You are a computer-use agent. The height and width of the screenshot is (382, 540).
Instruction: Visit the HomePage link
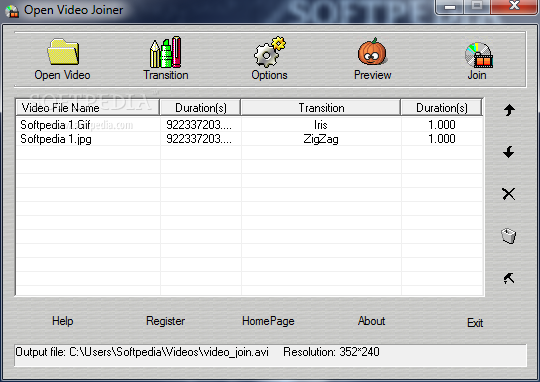(268, 321)
